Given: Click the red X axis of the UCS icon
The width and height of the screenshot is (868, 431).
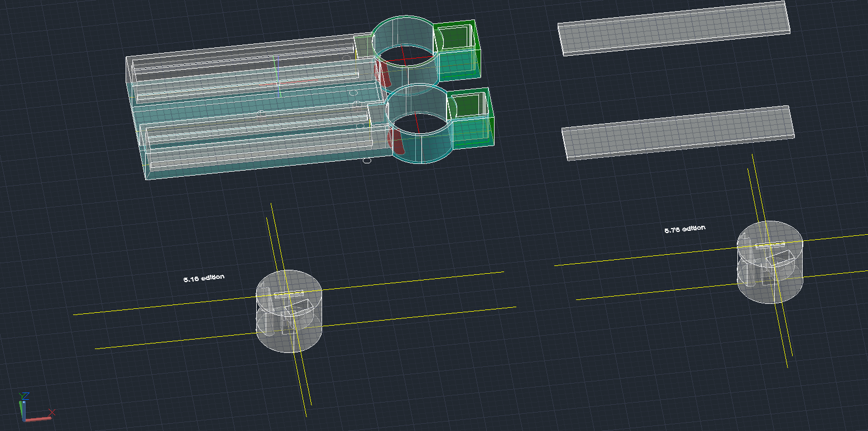Looking at the screenshot, I should (38, 419).
